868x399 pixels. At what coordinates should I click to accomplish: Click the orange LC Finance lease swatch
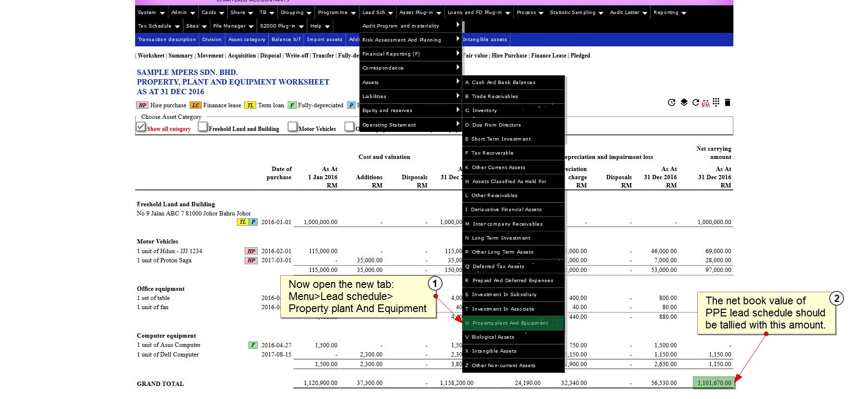click(x=195, y=105)
